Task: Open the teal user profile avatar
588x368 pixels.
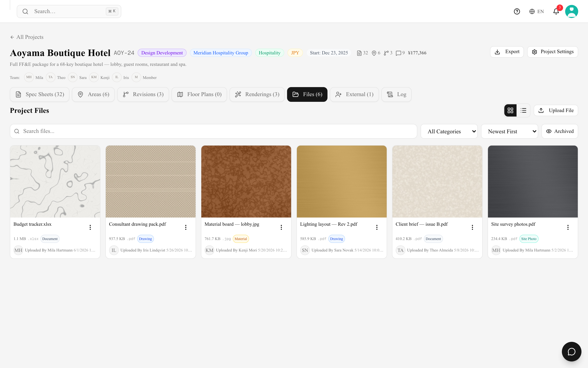Action: (571, 11)
